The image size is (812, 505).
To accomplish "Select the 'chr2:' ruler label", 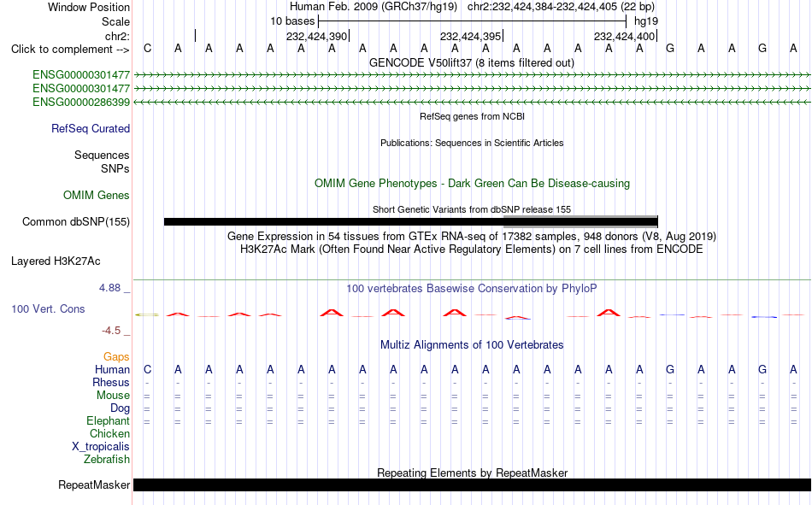I will 117,36.
